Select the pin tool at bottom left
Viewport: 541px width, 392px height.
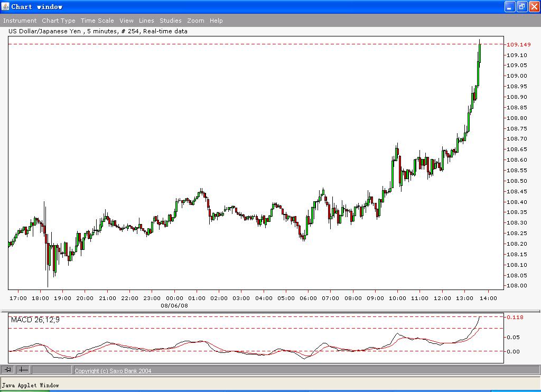[7, 370]
